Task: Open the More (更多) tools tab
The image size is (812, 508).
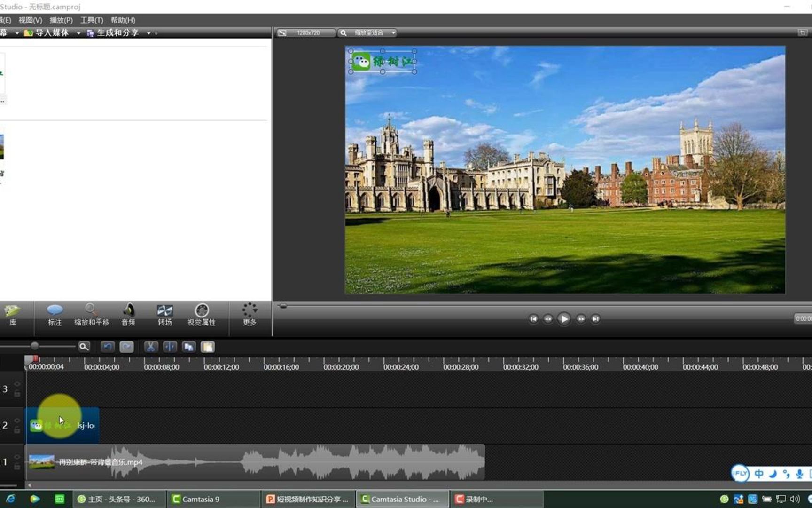Action: point(250,316)
